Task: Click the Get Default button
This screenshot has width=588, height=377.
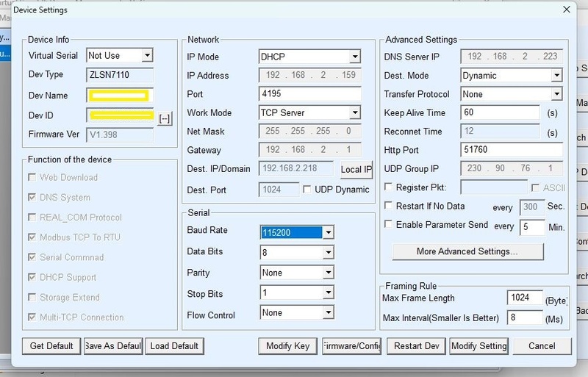Action: pyautogui.click(x=51, y=346)
